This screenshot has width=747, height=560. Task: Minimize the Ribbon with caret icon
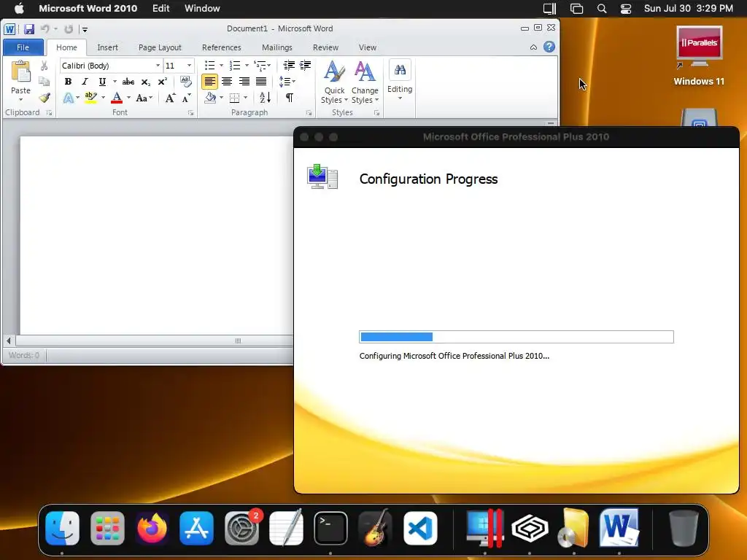tap(533, 47)
